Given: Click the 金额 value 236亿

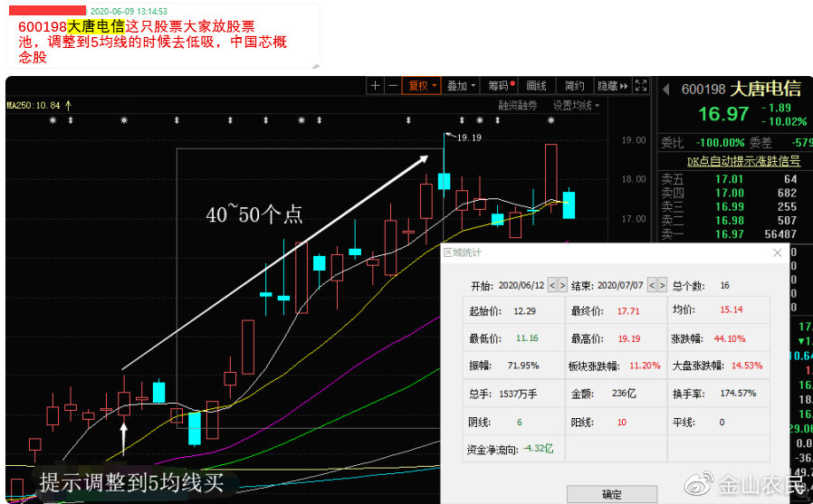Looking at the screenshot, I should coord(624,394).
